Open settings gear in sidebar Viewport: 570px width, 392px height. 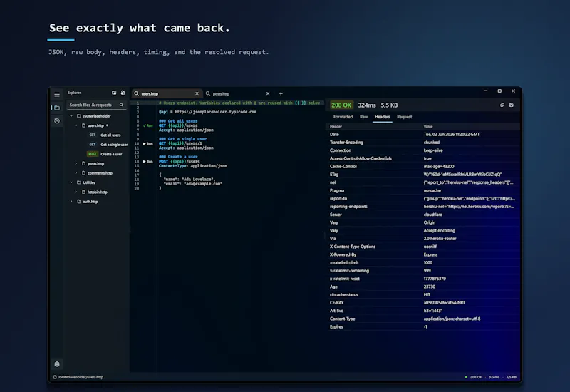57,364
